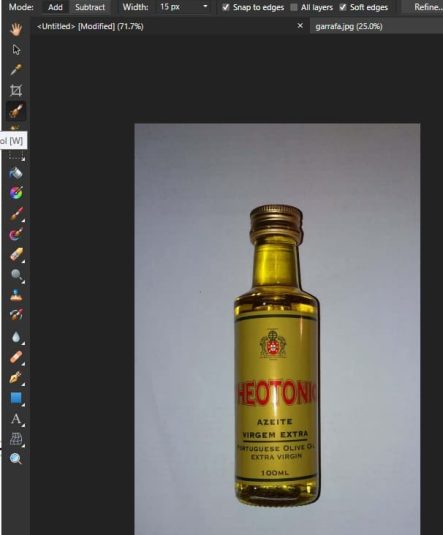Expand the Healing tool flyout arrow
The height and width of the screenshot is (535, 443).
tap(24, 363)
